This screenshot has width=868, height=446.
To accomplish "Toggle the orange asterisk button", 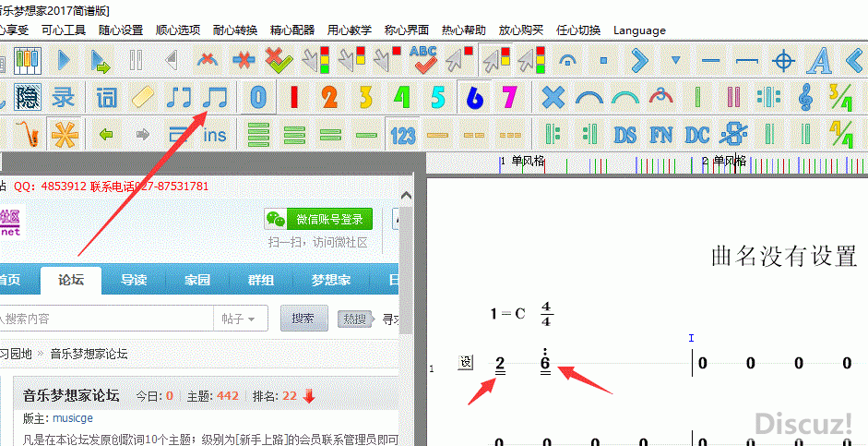I will (63, 134).
